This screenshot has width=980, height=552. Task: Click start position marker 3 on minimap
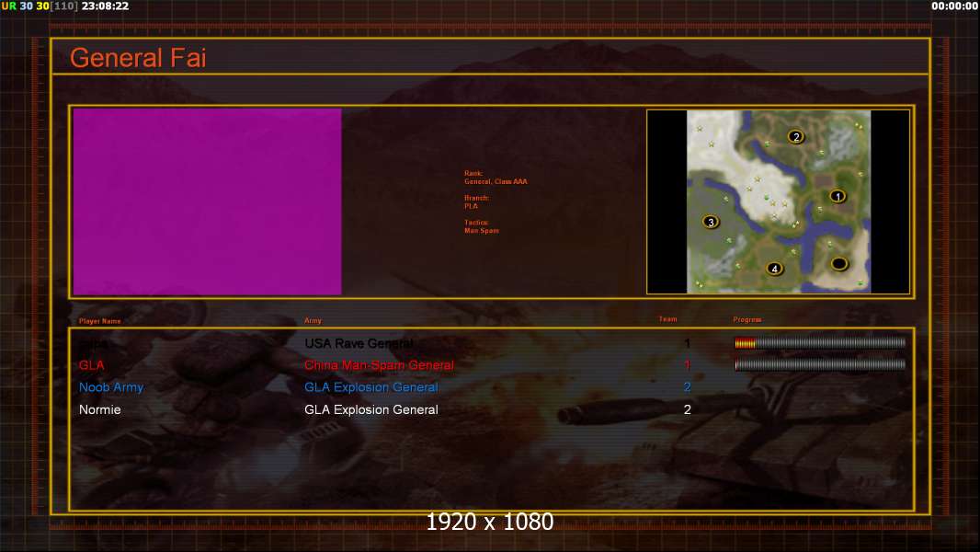(711, 222)
